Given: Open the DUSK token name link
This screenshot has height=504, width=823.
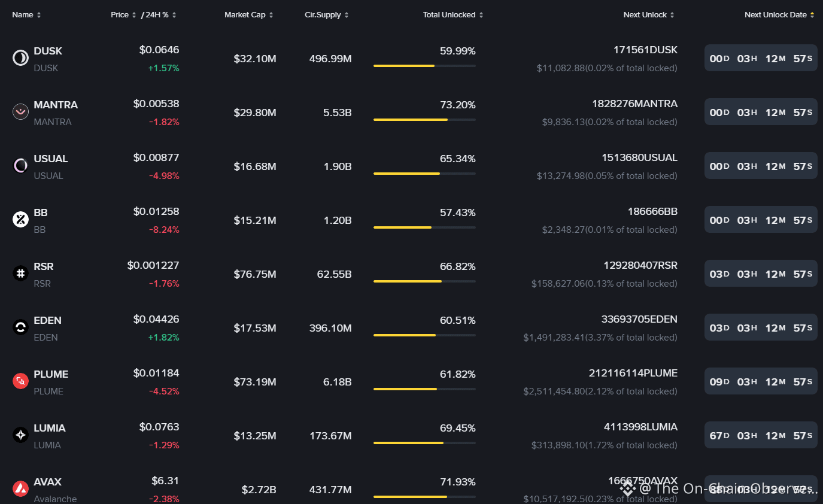Looking at the screenshot, I should point(48,51).
